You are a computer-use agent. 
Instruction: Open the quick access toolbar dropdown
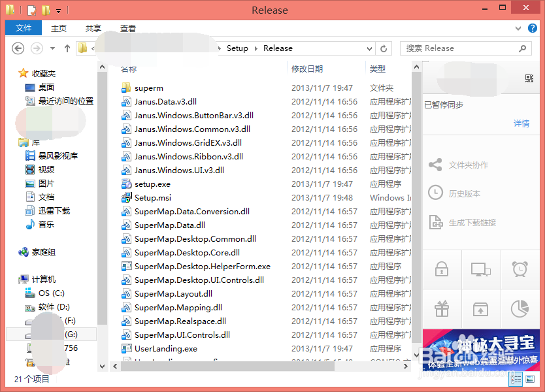coord(58,11)
